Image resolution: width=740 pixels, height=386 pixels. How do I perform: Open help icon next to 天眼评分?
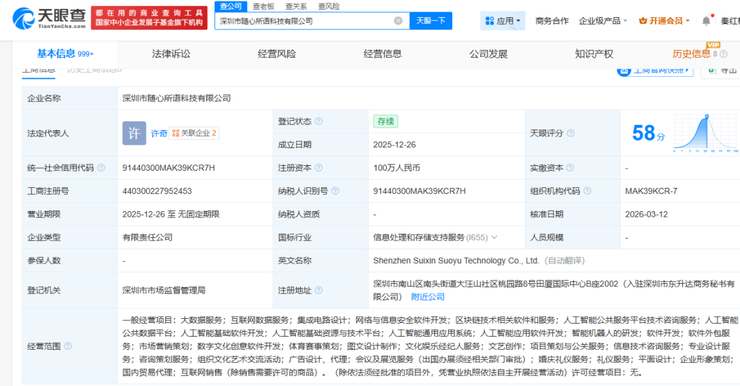point(571,133)
